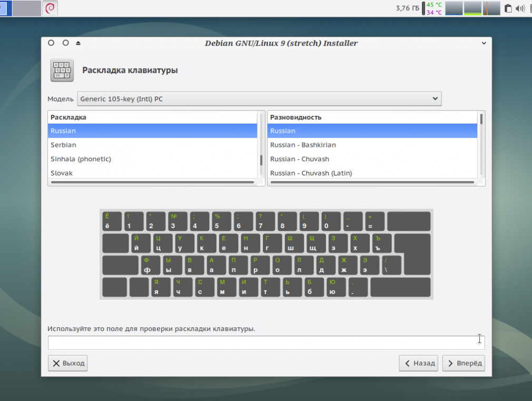The image size is (532, 401).
Task: Open the chevron menu at the title bar's right end
Action: tap(484, 43)
